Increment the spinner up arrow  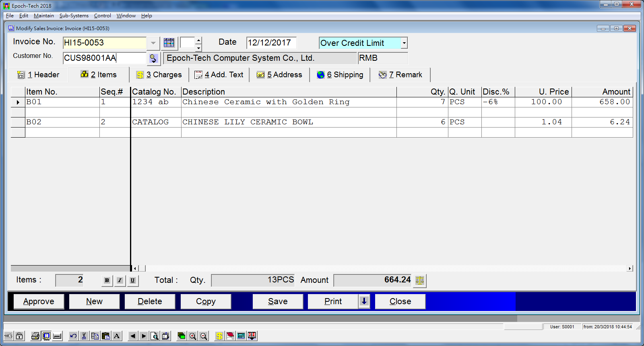(198, 40)
